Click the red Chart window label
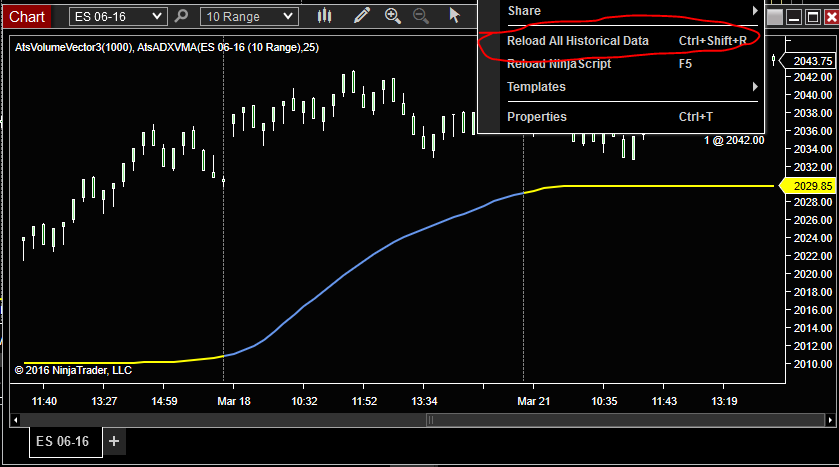The width and height of the screenshot is (839, 467). pyautogui.click(x=27, y=17)
